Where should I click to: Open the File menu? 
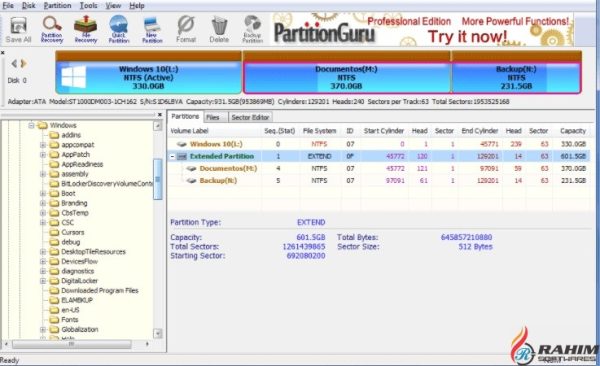click(8, 6)
